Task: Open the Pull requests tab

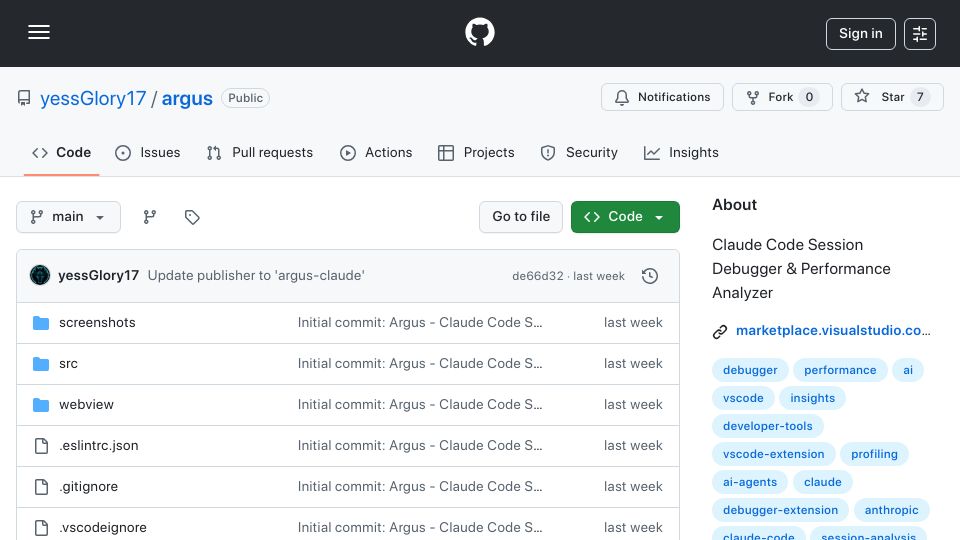Action: pyautogui.click(x=260, y=152)
